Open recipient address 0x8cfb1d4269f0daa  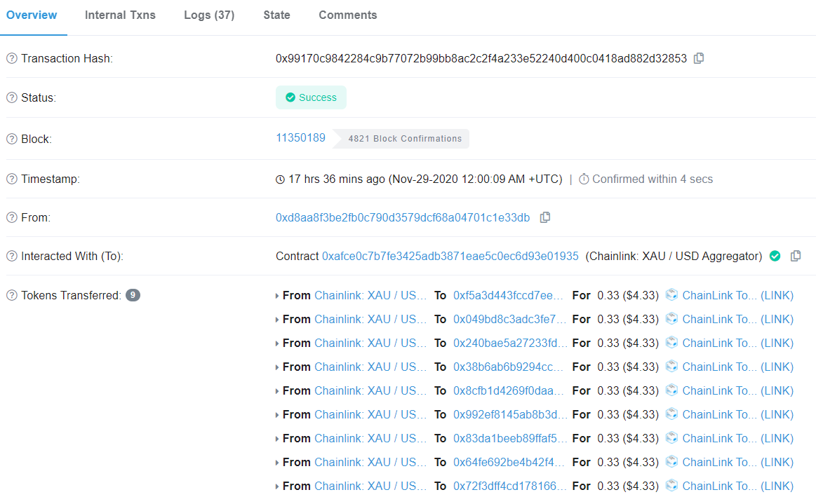(x=509, y=390)
